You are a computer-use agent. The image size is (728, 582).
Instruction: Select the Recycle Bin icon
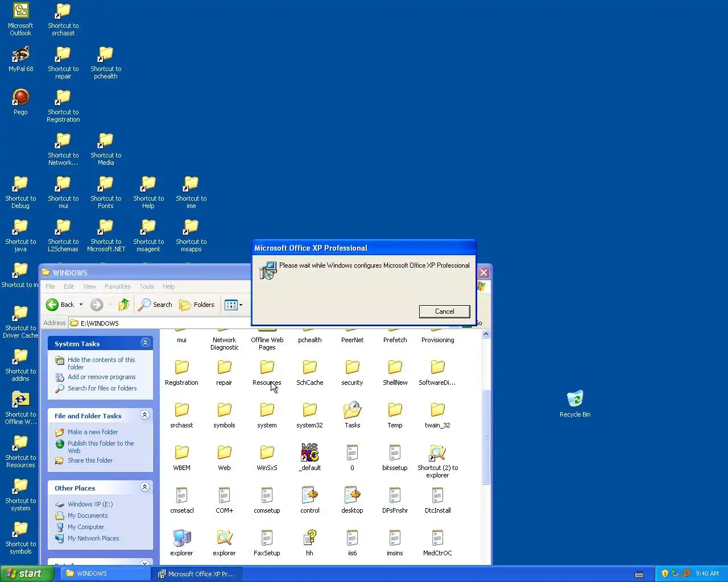pos(575,404)
